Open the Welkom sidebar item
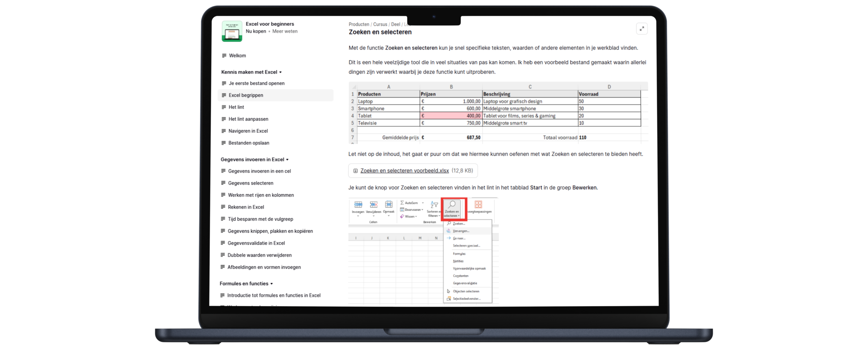The height and width of the screenshot is (347, 868). coord(237,55)
